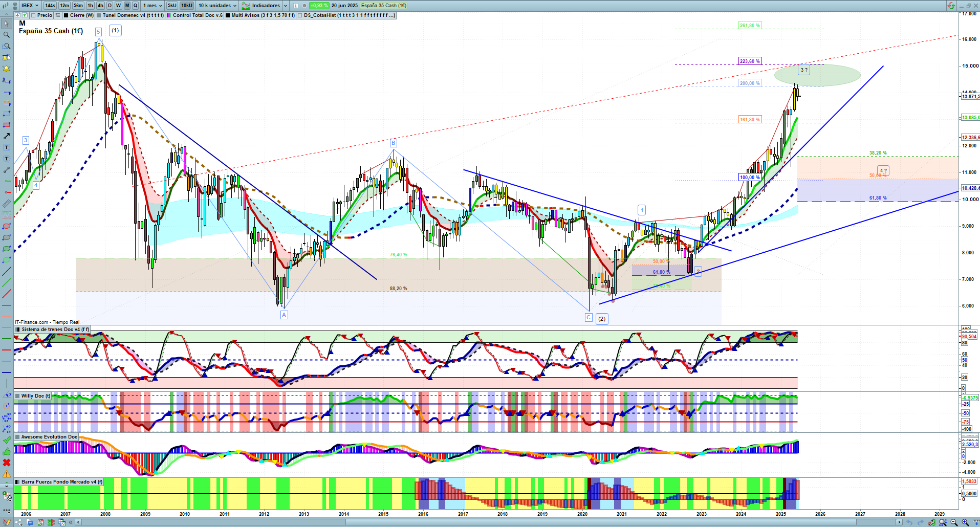Toggle the Multi Avisos indicator box
The image size is (980, 527).
228,15
